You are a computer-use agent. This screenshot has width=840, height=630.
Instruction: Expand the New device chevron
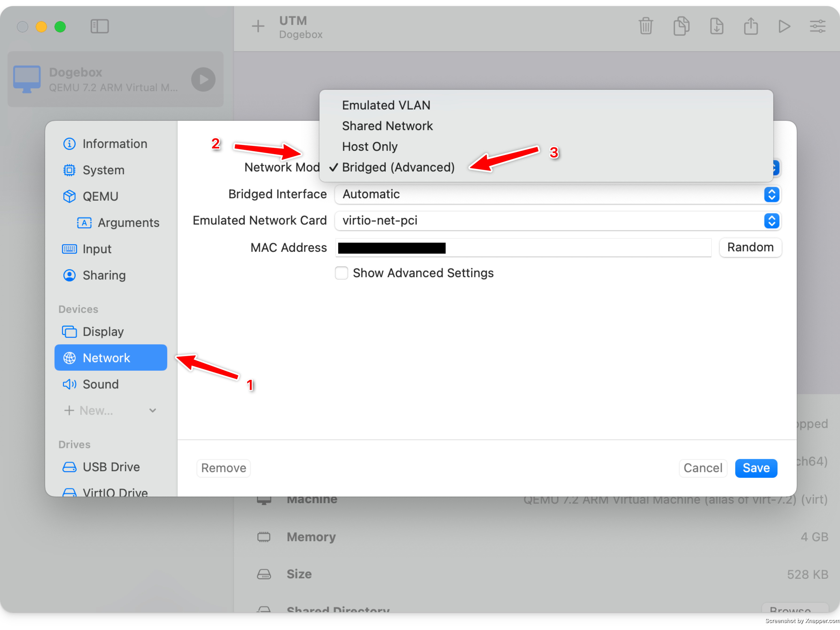click(153, 411)
